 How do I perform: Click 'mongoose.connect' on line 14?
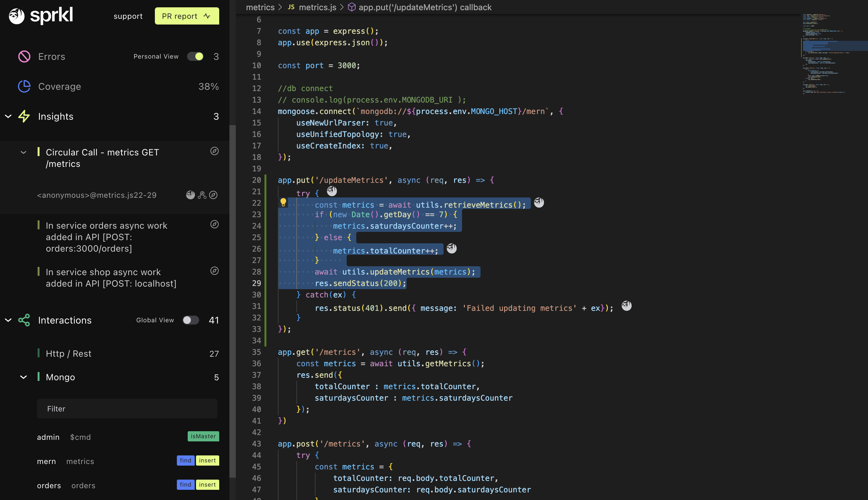point(314,111)
